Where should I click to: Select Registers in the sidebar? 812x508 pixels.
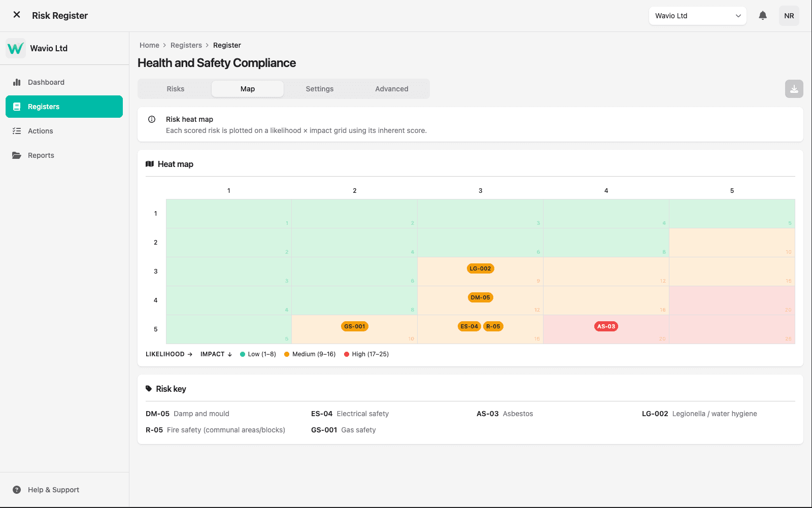[x=64, y=107]
